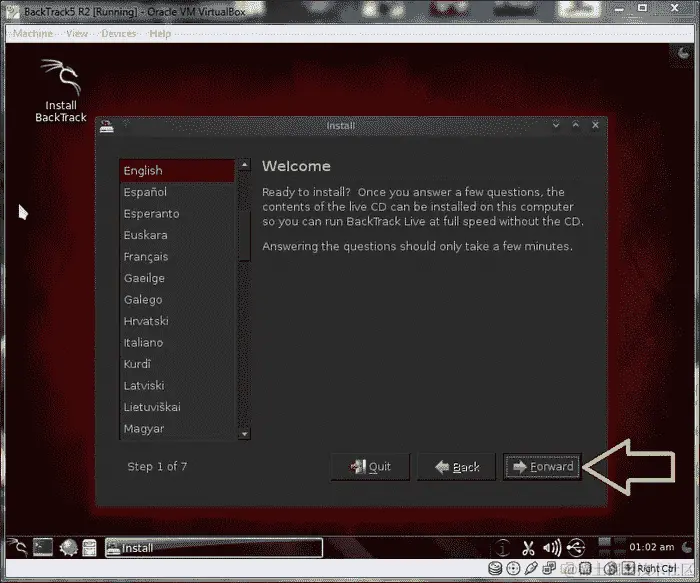Click the Back button
The image size is (700, 583).
(x=456, y=467)
